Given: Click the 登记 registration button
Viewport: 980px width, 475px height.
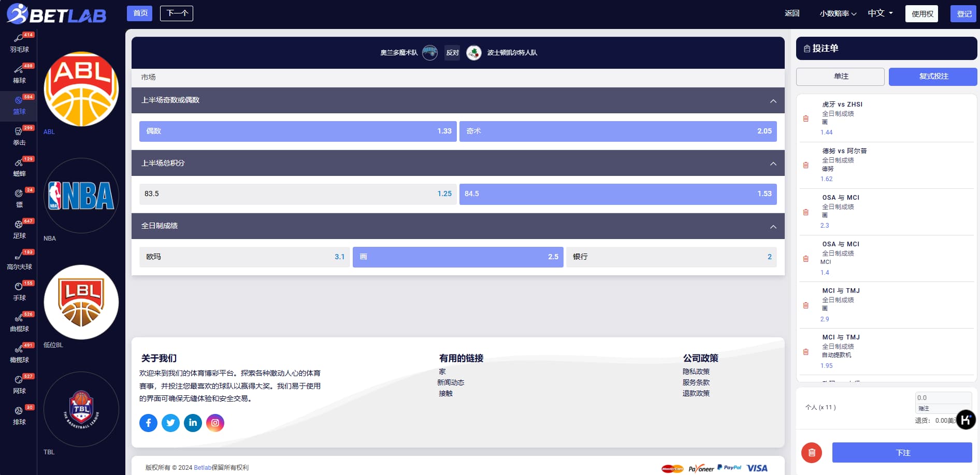Looking at the screenshot, I should pos(963,13).
